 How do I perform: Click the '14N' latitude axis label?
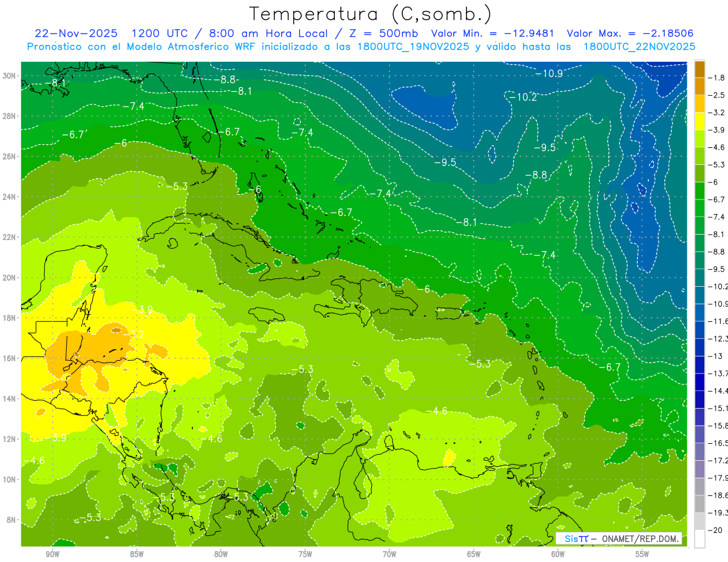(x=10, y=398)
